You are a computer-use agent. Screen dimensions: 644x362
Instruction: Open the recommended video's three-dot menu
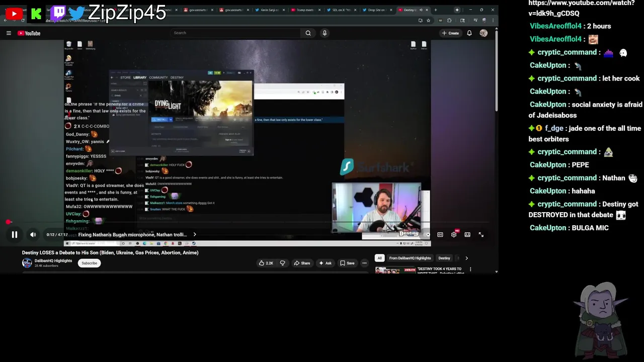[470, 269]
